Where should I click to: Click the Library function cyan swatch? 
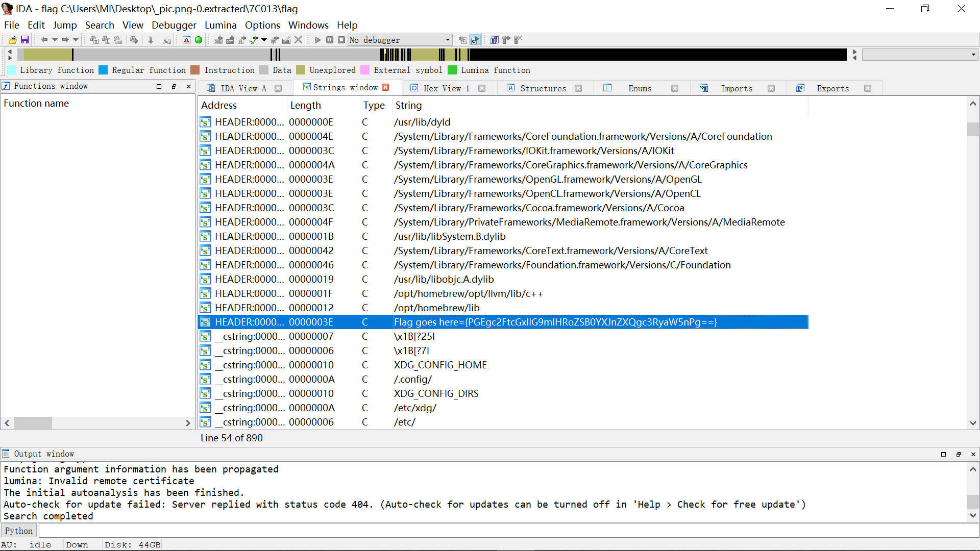pyautogui.click(x=12, y=70)
